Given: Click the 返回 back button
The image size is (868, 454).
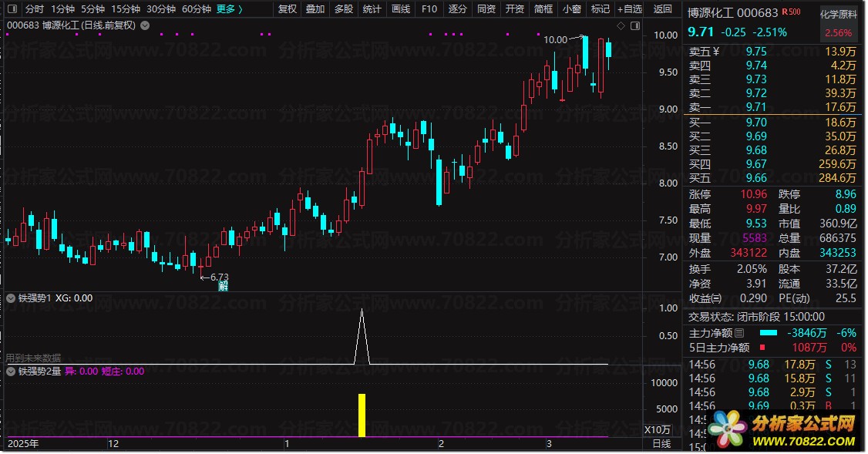Looking at the screenshot, I should 662,8.
